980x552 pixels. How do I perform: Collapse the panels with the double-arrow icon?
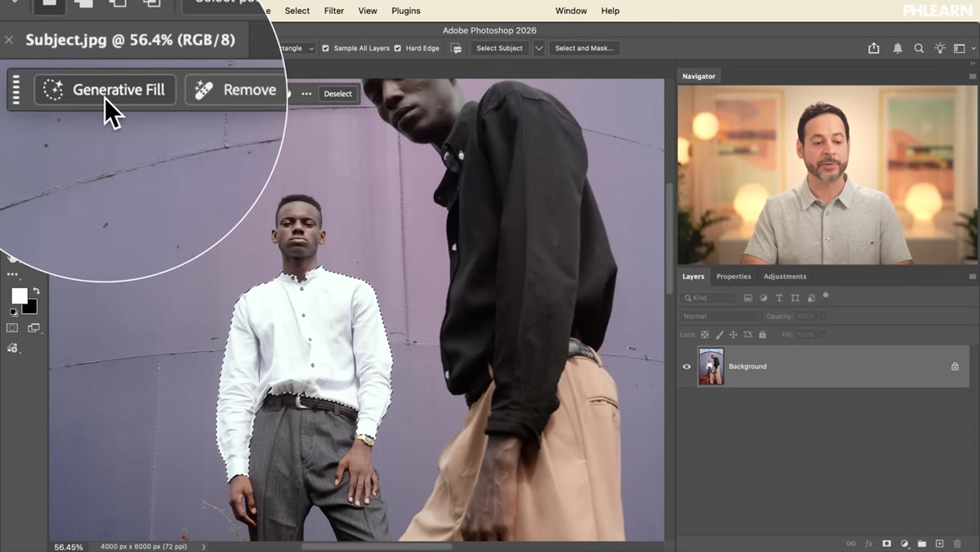tap(972, 64)
